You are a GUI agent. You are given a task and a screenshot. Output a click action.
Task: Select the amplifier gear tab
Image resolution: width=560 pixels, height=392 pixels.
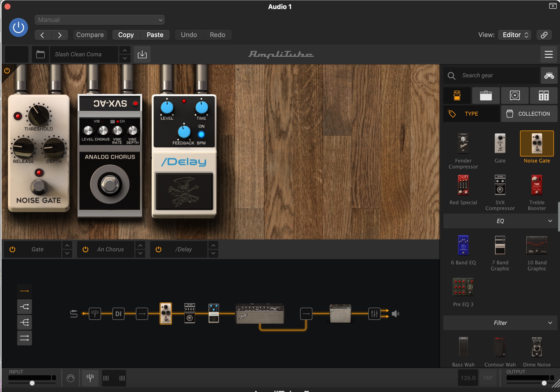[486, 95]
